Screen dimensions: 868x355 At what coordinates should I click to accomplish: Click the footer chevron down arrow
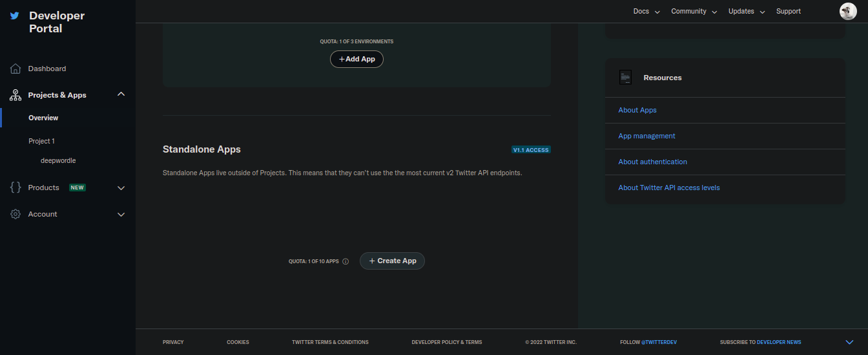[849, 342]
